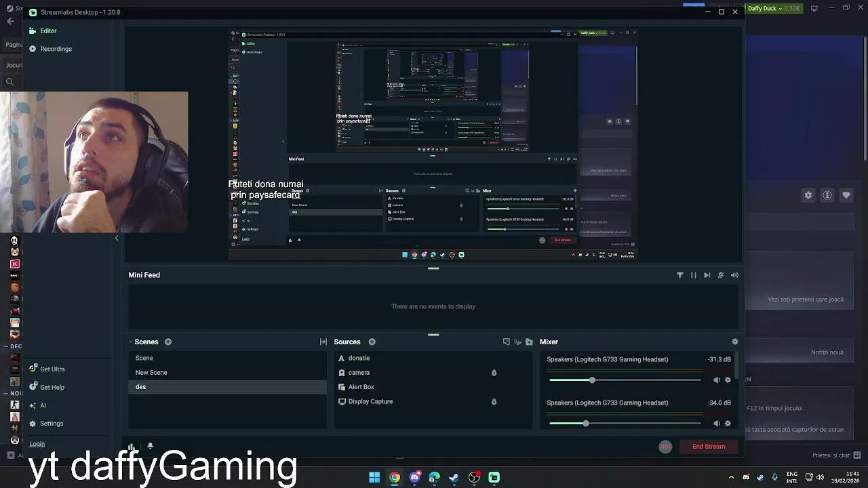Open the Windows Start menu

click(374, 477)
